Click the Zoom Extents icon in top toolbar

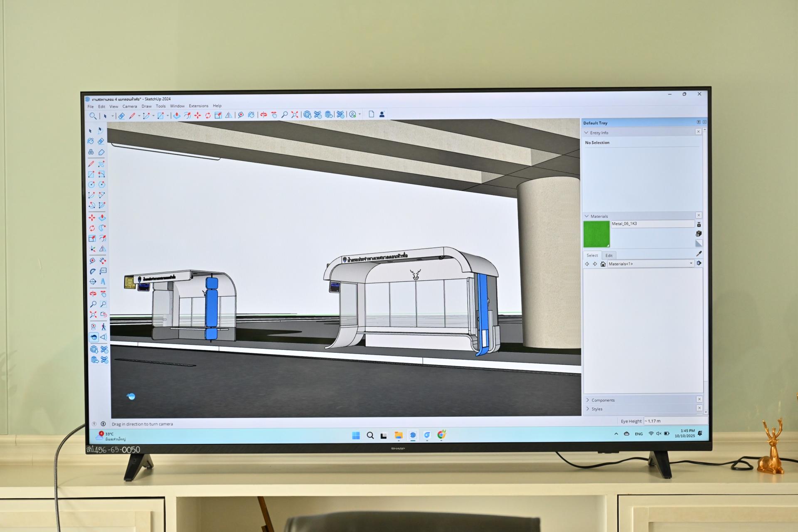coord(295,115)
